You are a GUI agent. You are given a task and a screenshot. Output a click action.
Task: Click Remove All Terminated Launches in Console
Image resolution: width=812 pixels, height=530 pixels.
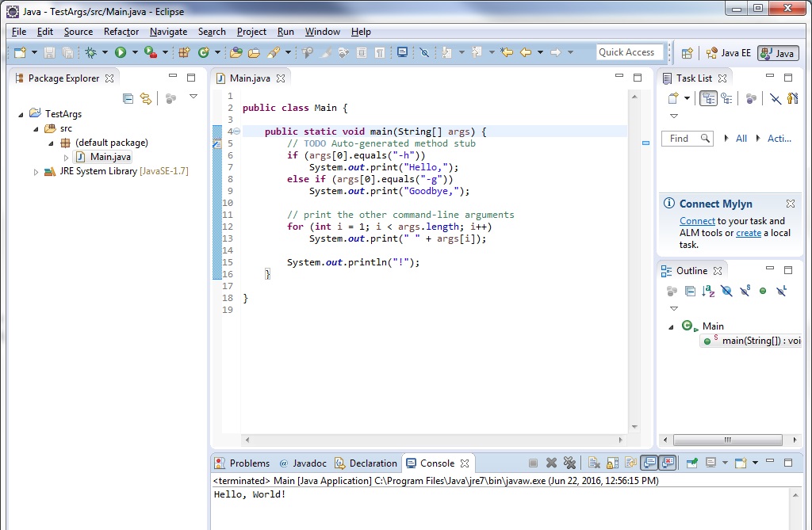pos(569,463)
